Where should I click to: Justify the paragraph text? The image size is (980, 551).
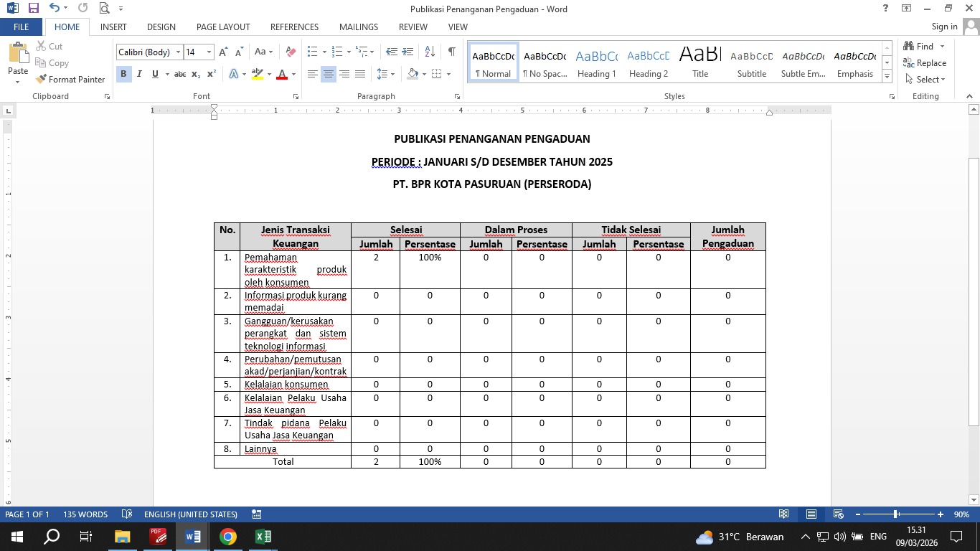point(360,74)
